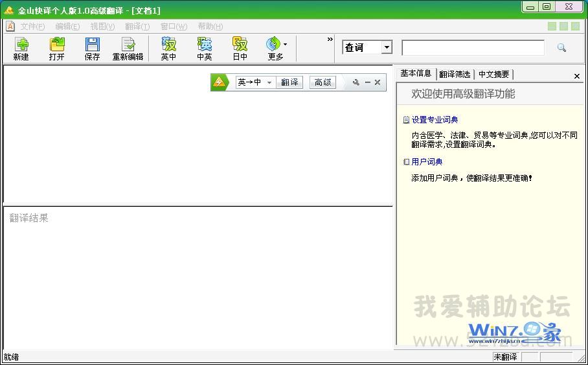Open the 翻译(T) menu
The image size is (588, 365).
[x=137, y=27]
